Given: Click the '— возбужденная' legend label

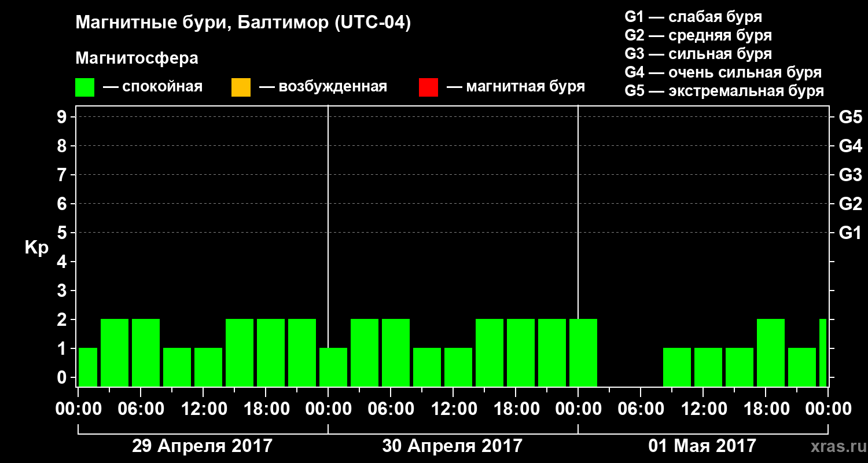Looking at the screenshot, I should pyautogui.click(x=323, y=87).
